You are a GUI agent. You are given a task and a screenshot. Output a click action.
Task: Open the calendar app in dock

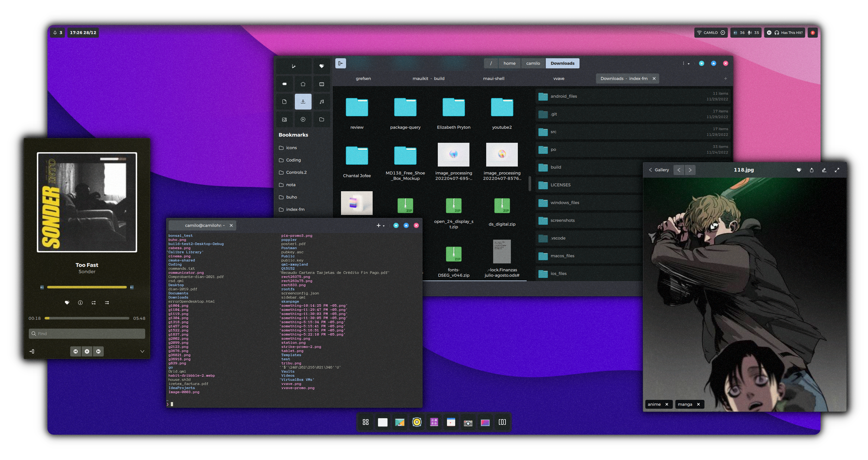(x=450, y=422)
